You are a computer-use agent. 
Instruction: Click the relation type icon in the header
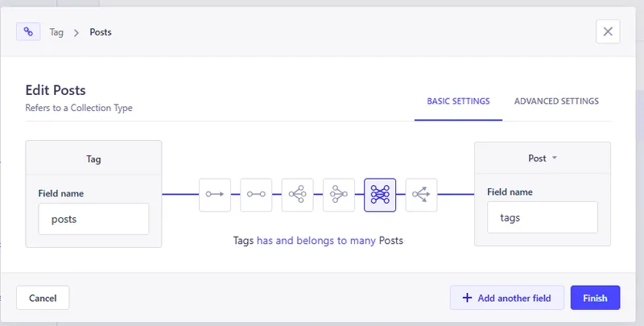point(28,32)
